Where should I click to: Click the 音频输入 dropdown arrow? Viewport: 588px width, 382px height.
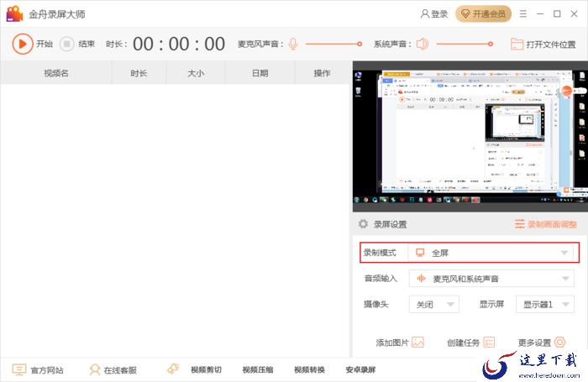565,279
